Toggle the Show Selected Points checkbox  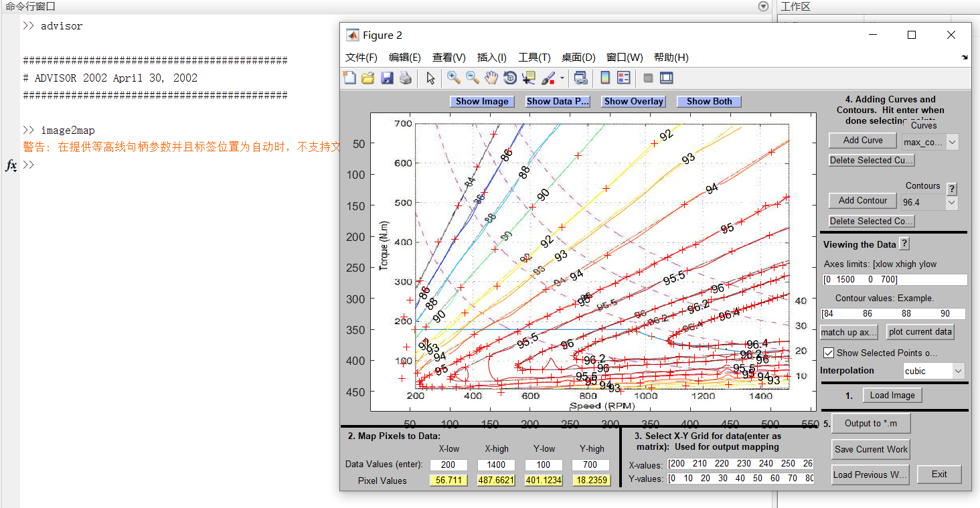(x=829, y=353)
